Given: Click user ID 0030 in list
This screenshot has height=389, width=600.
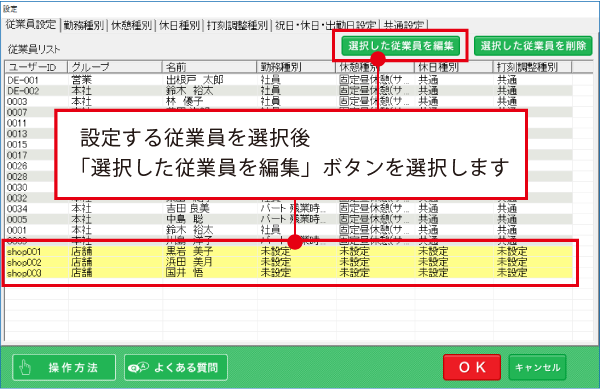Looking at the screenshot, I should tap(17, 187).
